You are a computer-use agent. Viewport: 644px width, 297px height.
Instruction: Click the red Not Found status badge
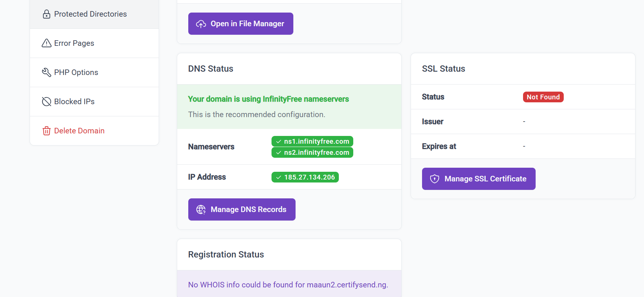[x=543, y=97]
